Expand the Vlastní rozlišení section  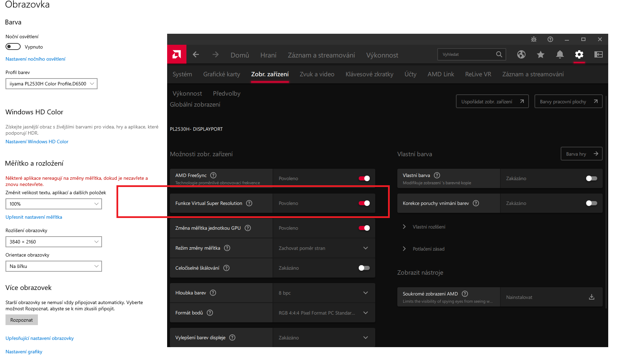pyautogui.click(x=429, y=227)
